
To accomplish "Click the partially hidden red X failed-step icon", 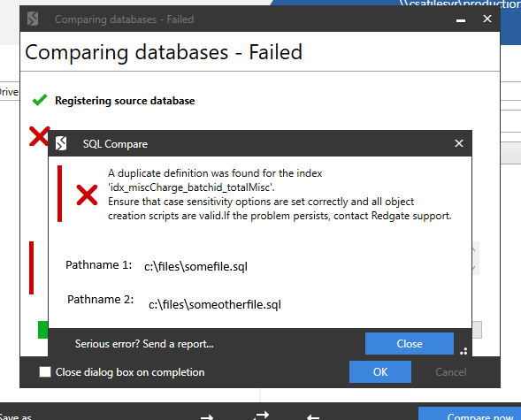I will 39,136.
